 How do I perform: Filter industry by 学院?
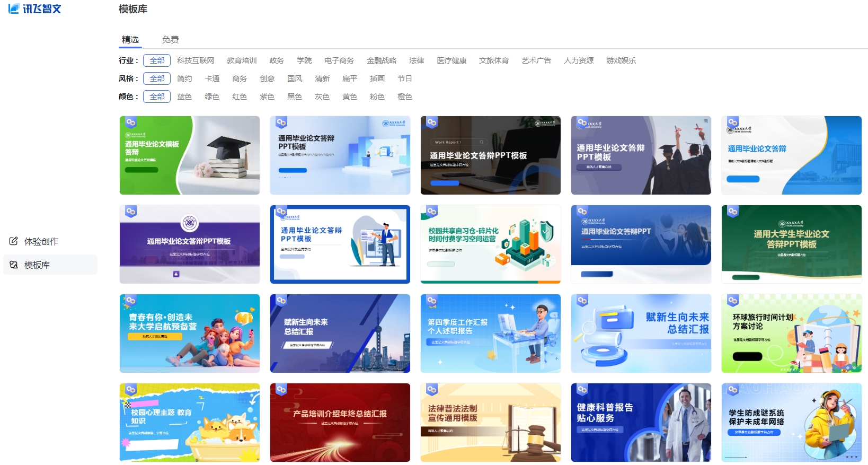(304, 60)
